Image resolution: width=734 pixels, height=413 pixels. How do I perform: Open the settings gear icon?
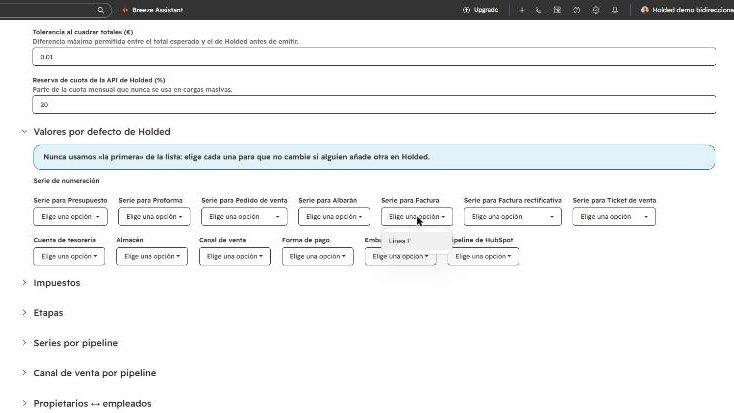coord(595,10)
